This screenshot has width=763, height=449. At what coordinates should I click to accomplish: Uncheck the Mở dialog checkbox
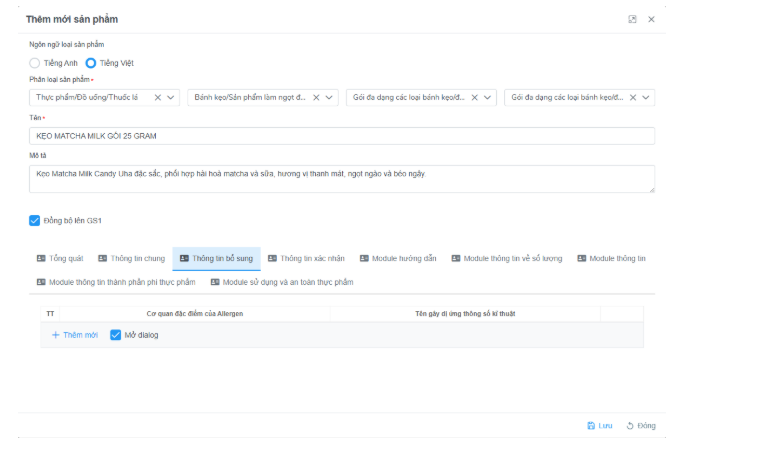pyautogui.click(x=115, y=335)
